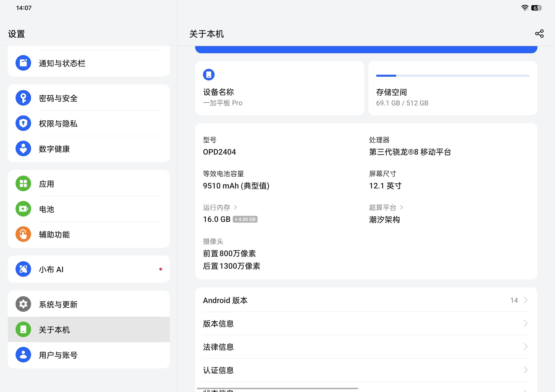Screen dimensions: 555x392
Task: Tap the orange 辅助功能 touch icon
Action: pyautogui.click(x=23, y=234)
